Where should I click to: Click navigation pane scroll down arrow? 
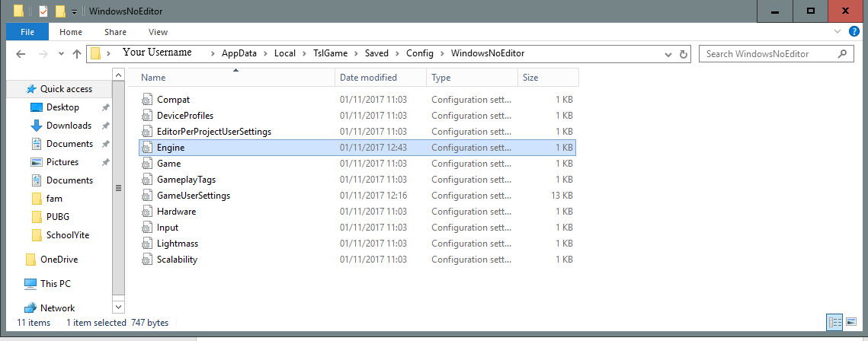click(x=118, y=306)
